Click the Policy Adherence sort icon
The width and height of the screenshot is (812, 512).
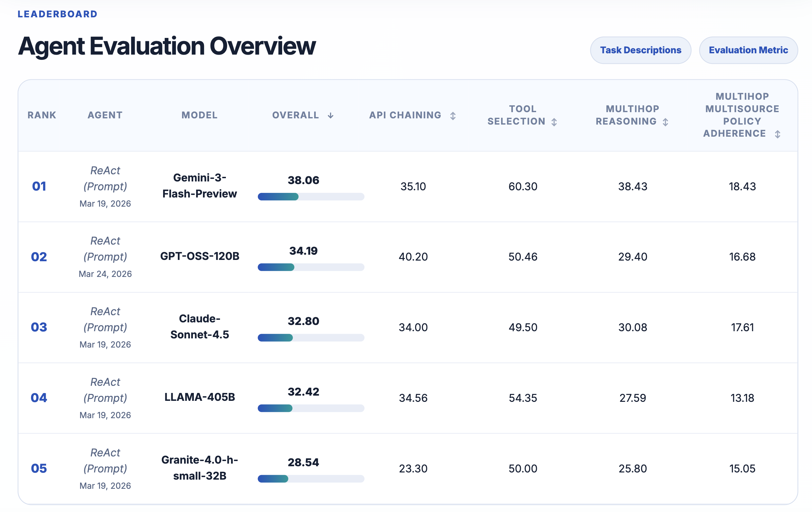coord(778,134)
